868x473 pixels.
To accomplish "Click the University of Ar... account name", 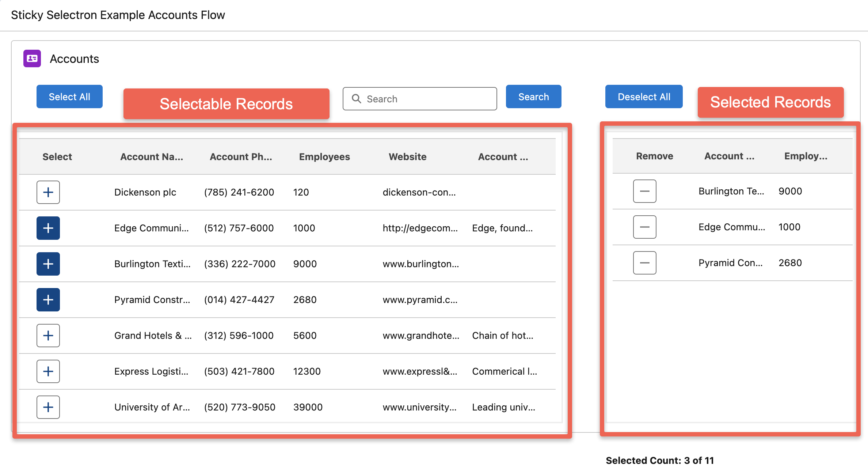I will point(152,407).
